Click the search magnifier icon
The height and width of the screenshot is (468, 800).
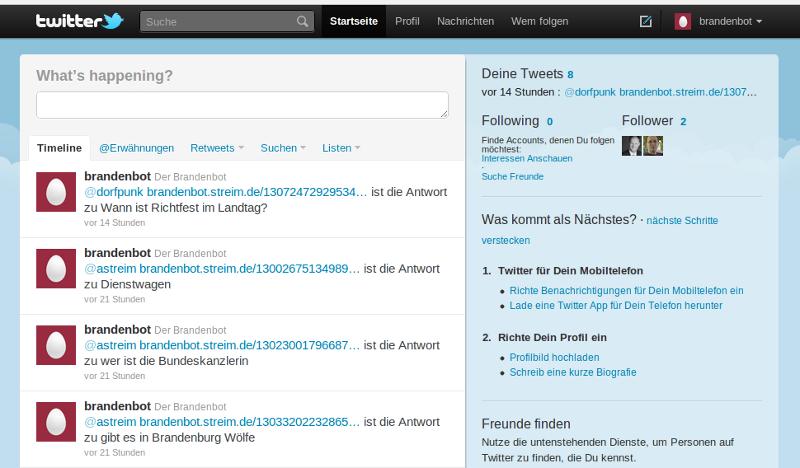(303, 21)
